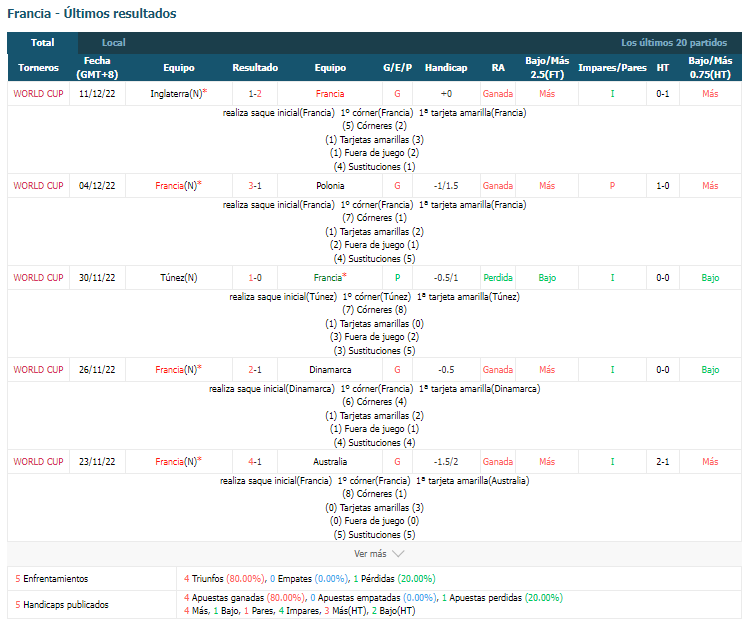Select date cell 30/11/22
The width and height of the screenshot is (753, 627).
[x=97, y=277]
